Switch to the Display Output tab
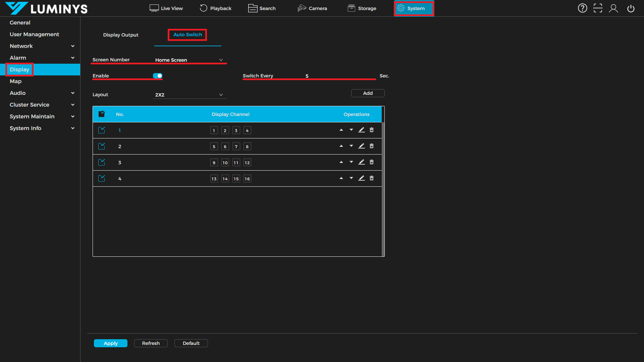Viewport: 644px width, 362px height. (121, 35)
